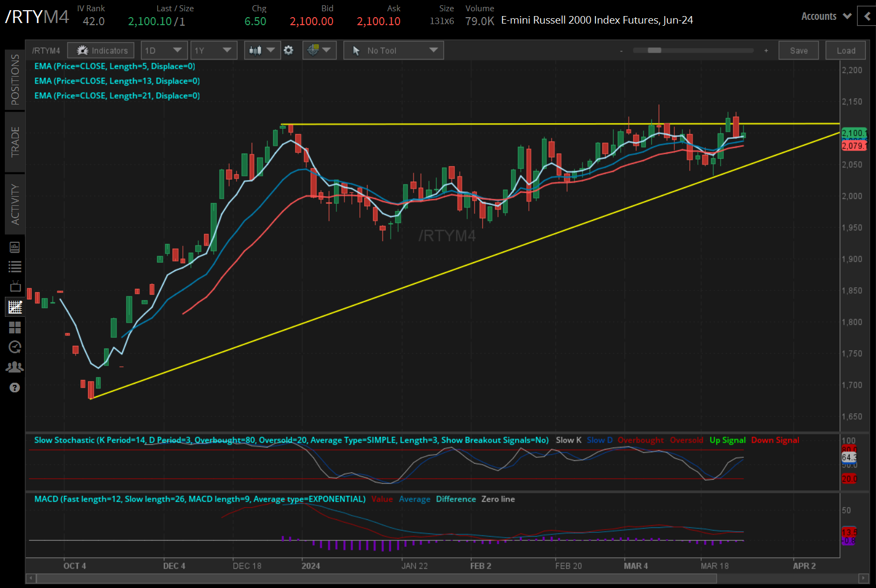The height and width of the screenshot is (588, 876).
Task: Click the help question mark icon
Action: pos(15,388)
